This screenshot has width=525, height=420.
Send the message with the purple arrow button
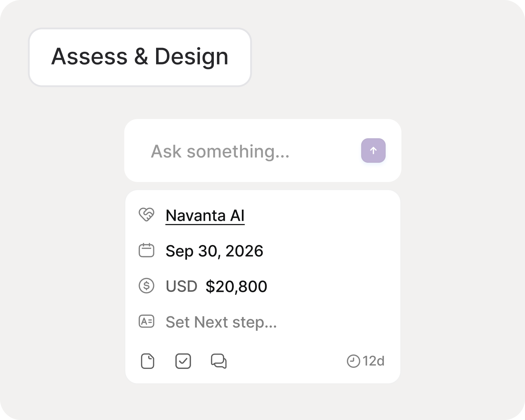tap(373, 150)
